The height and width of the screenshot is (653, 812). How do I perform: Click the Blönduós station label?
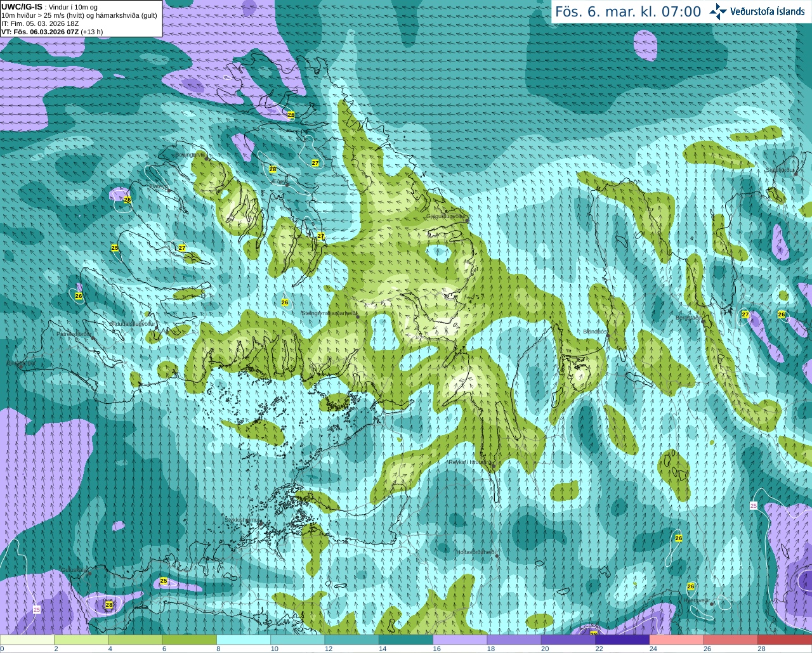click(x=595, y=332)
